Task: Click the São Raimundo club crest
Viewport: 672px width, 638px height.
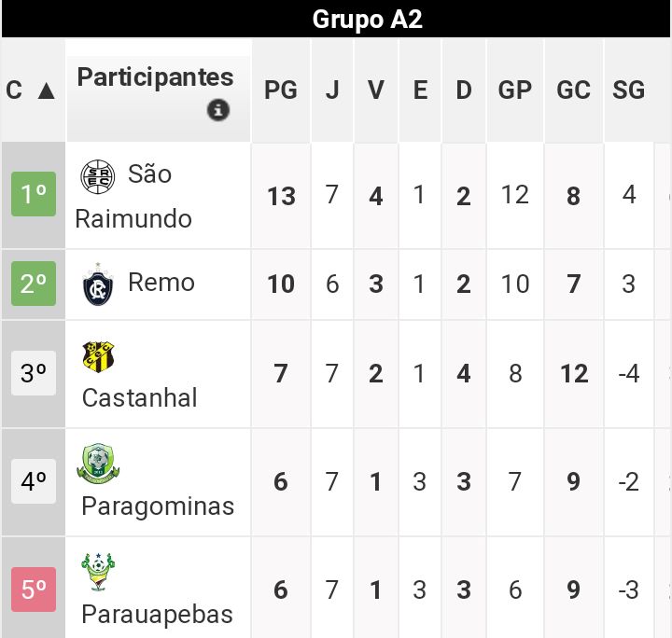Action: pos(98,174)
